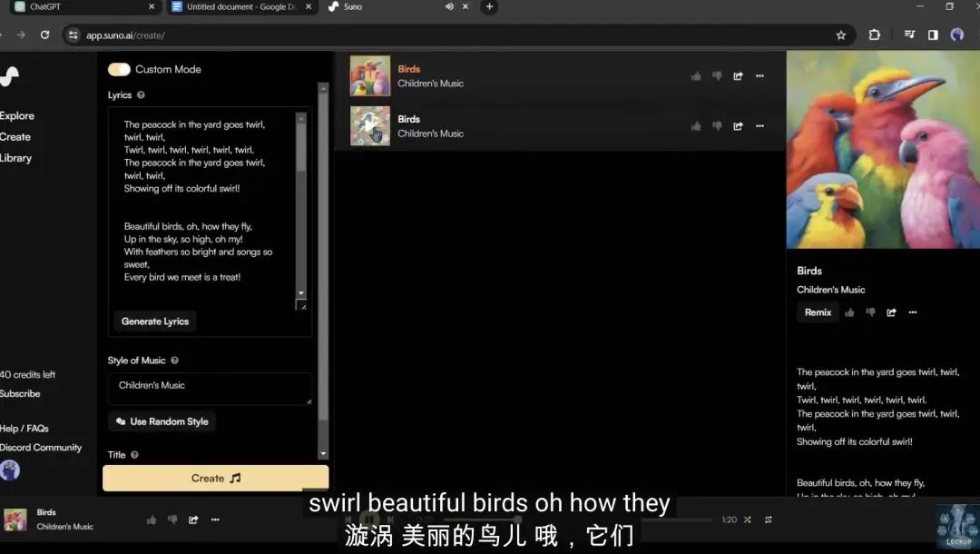Click the Style of Music help icon
980x554 pixels.
[x=174, y=361]
